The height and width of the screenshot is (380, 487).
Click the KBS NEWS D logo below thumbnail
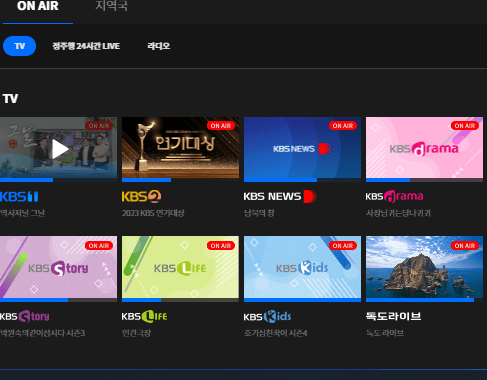(279, 196)
